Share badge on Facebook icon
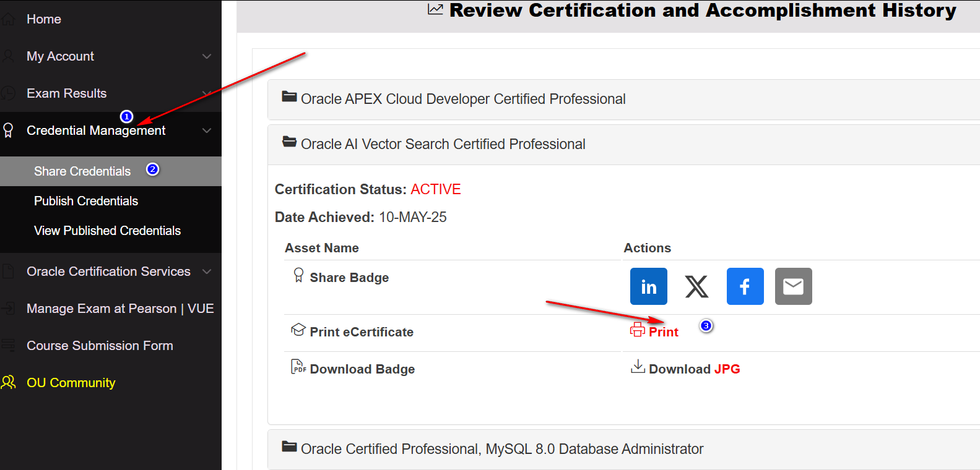980x470 pixels. pos(745,286)
